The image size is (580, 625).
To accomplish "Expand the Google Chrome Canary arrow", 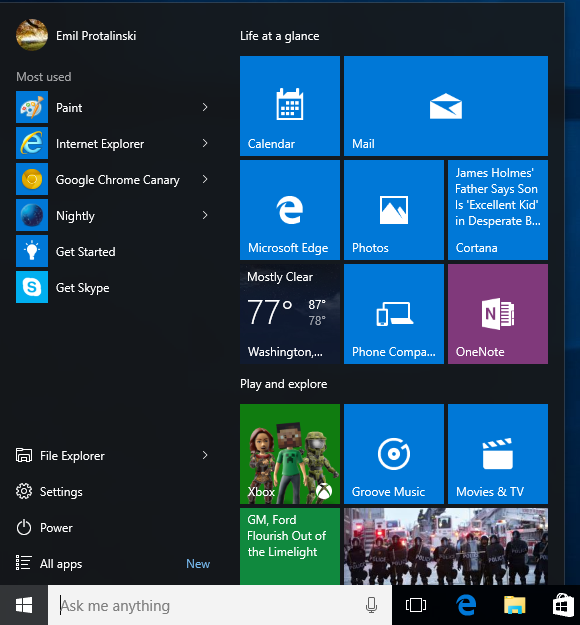I will (205, 179).
